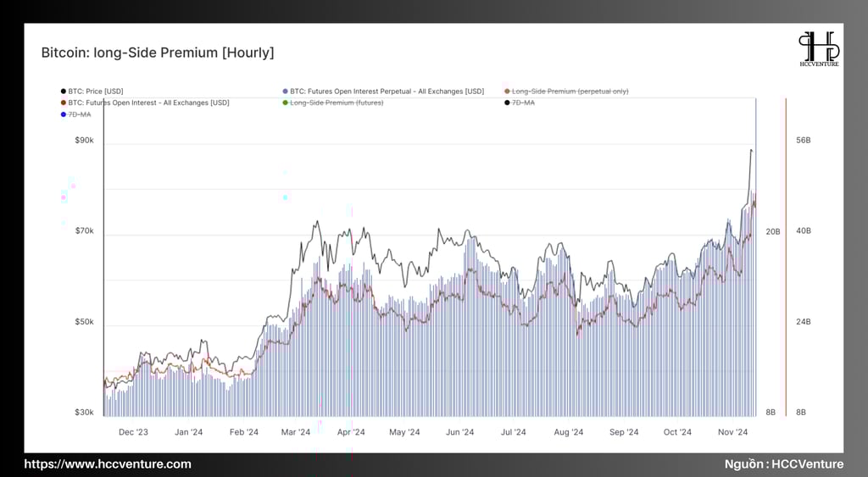Click the HCCVenture logo icon

(x=819, y=48)
